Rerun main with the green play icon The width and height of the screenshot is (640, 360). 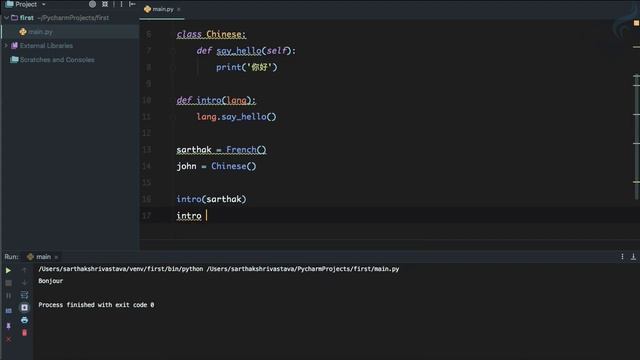coord(8,271)
